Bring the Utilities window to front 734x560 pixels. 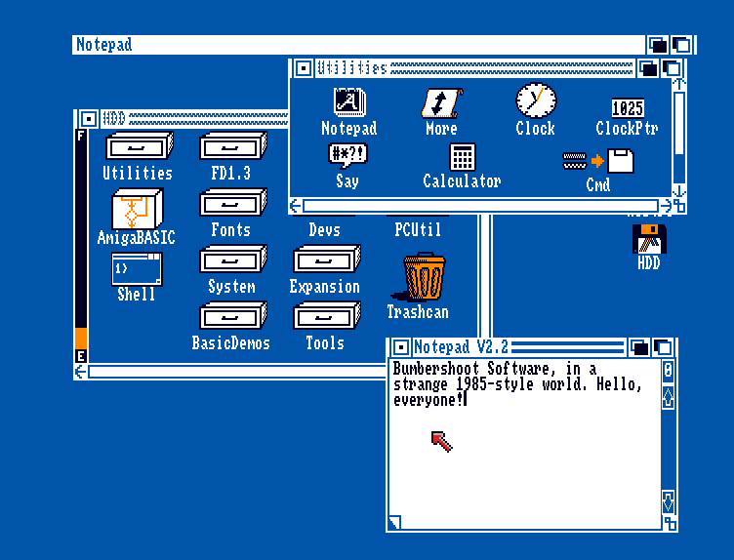coord(672,69)
